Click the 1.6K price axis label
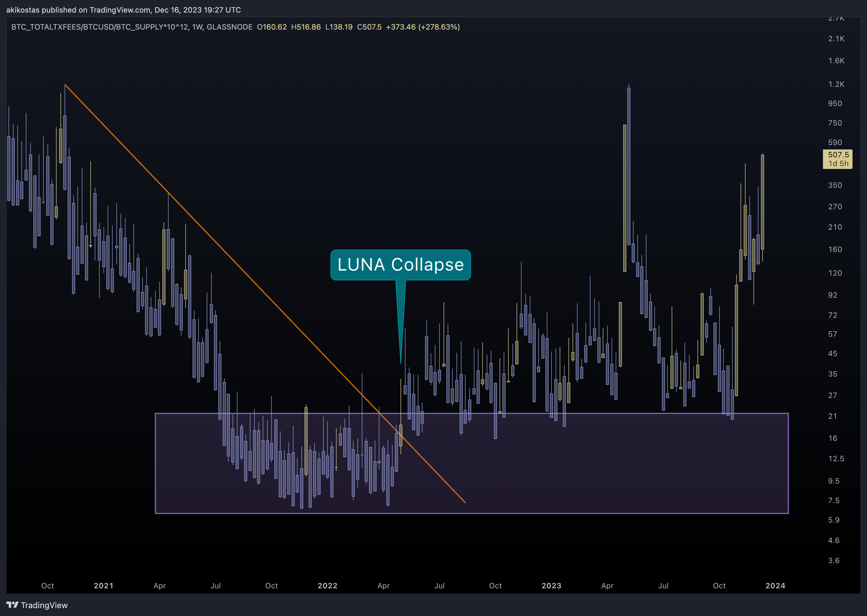The image size is (867, 616). pos(836,61)
